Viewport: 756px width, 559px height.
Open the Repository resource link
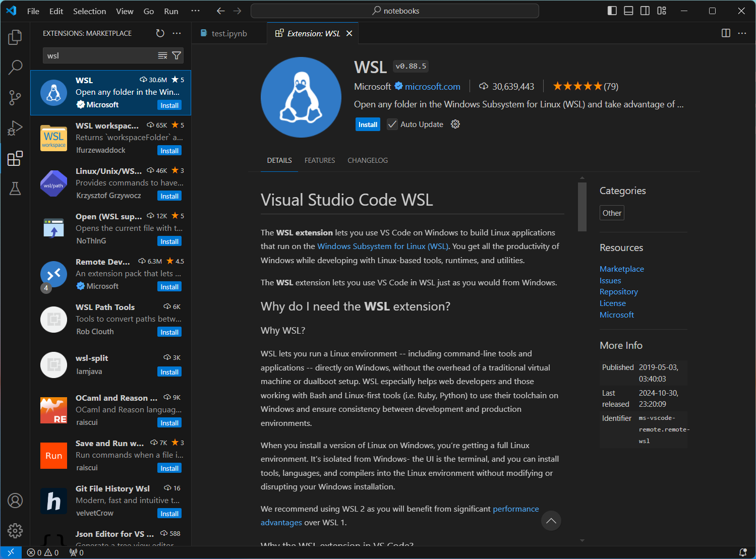(x=619, y=292)
